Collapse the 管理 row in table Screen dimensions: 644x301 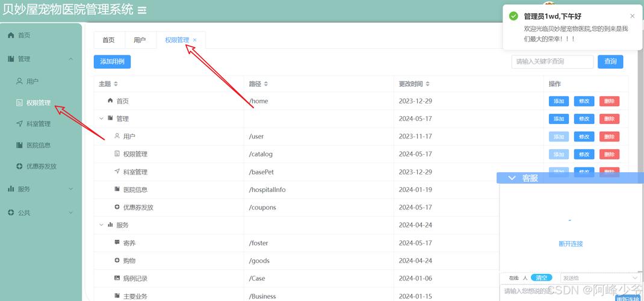point(101,119)
